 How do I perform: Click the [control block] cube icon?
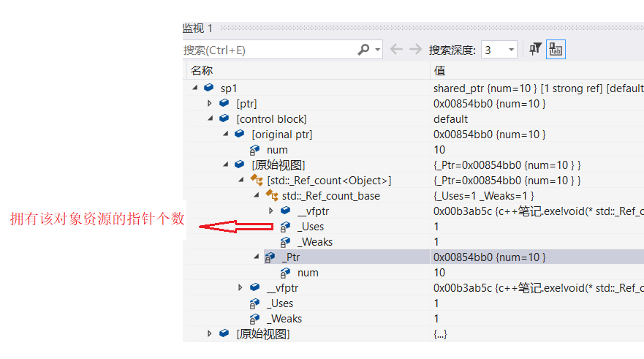[x=224, y=118]
